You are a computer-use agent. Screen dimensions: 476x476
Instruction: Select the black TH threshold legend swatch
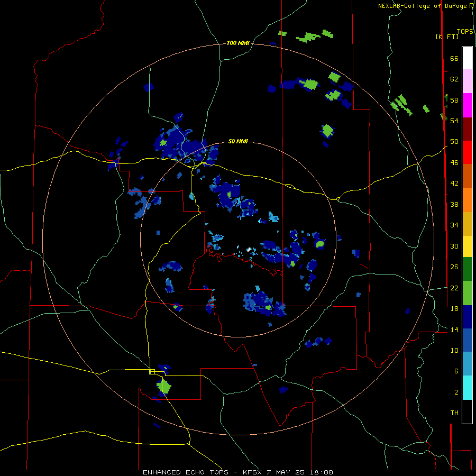point(467,411)
